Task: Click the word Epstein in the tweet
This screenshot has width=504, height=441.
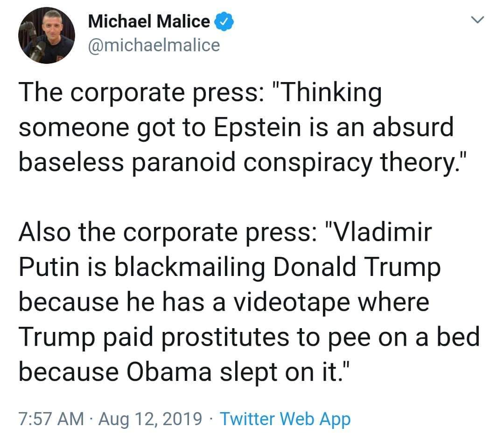Action: coord(258,128)
